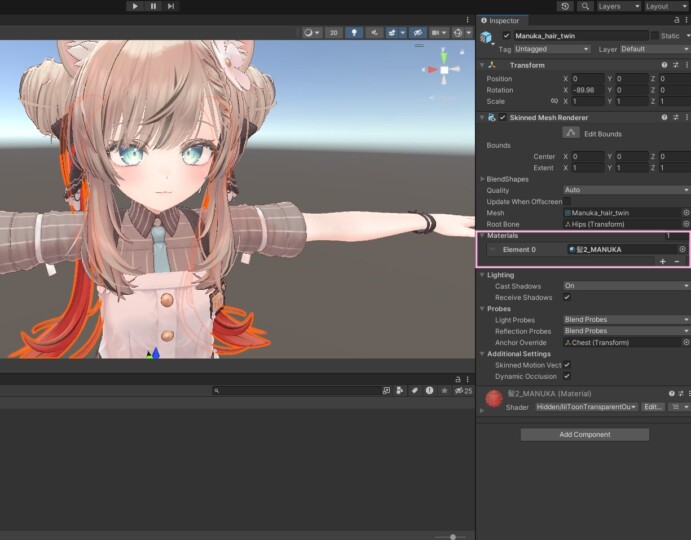Screen dimensions: 691x540
Task: Toggle the Update When Offscreen checkbox
Action: point(567,201)
